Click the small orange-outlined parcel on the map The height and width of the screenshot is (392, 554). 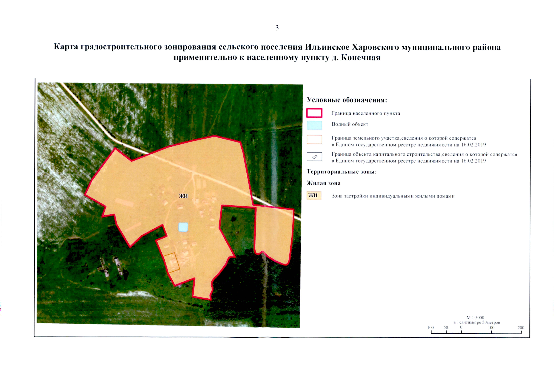tap(172, 263)
